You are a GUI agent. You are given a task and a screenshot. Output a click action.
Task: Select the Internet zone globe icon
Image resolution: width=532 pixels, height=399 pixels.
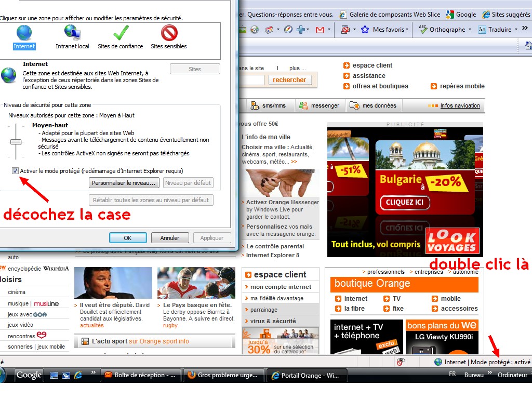pos(24,33)
